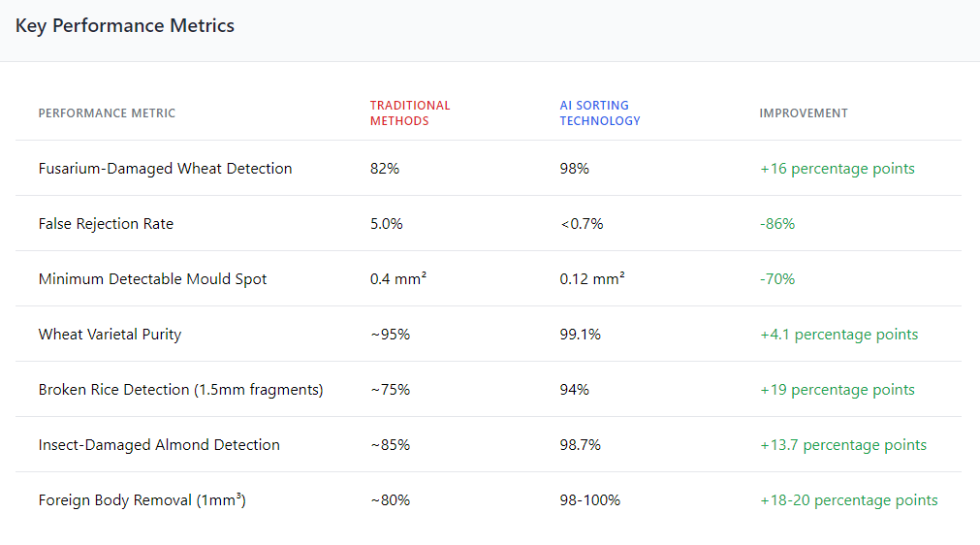This screenshot has height=545, width=980.
Task: Select the 98.7% almond detection value
Action: click(x=581, y=445)
